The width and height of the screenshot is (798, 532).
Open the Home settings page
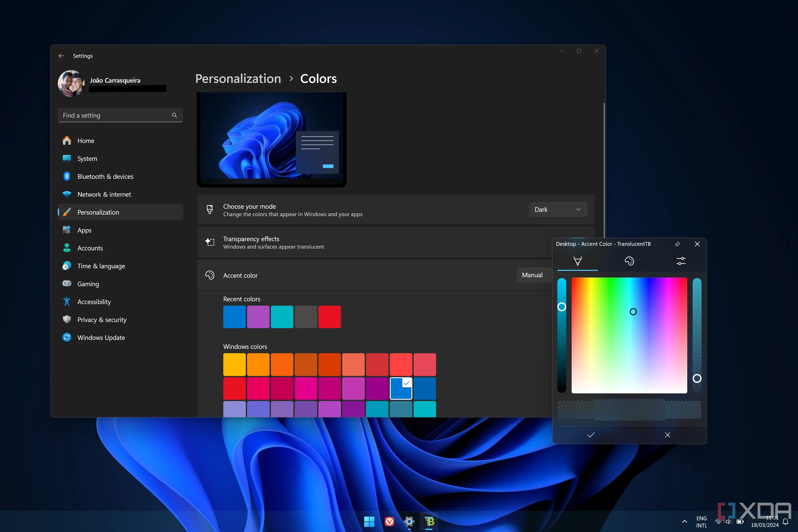[x=120, y=140]
